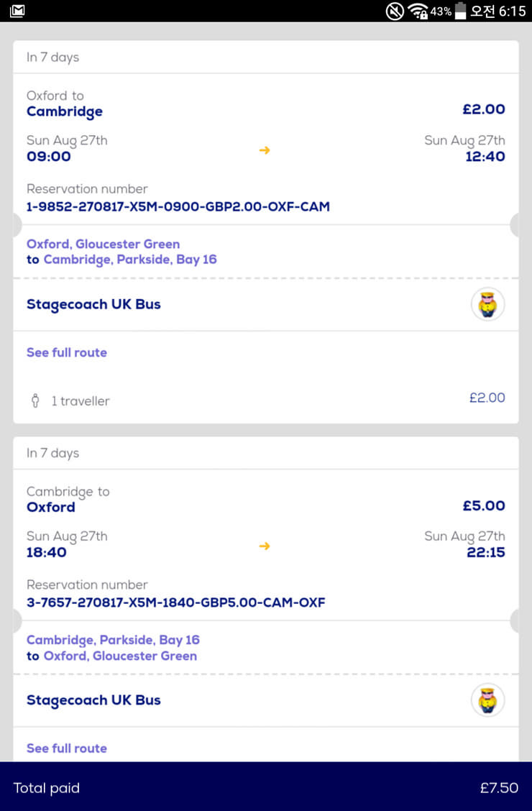Select reservation number 3-7657-270817-X5M-1840
This screenshot has height=811, width=532.
point(176,602)
